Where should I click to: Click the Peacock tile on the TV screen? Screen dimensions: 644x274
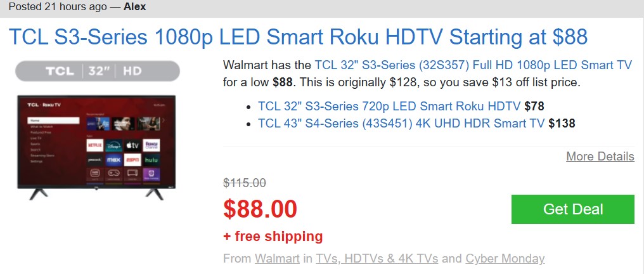[95, 159]
